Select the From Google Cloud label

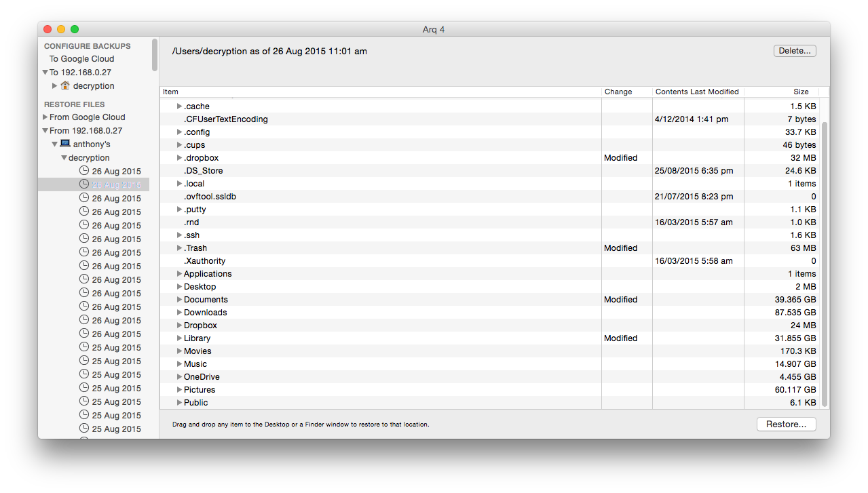point(88,117)
